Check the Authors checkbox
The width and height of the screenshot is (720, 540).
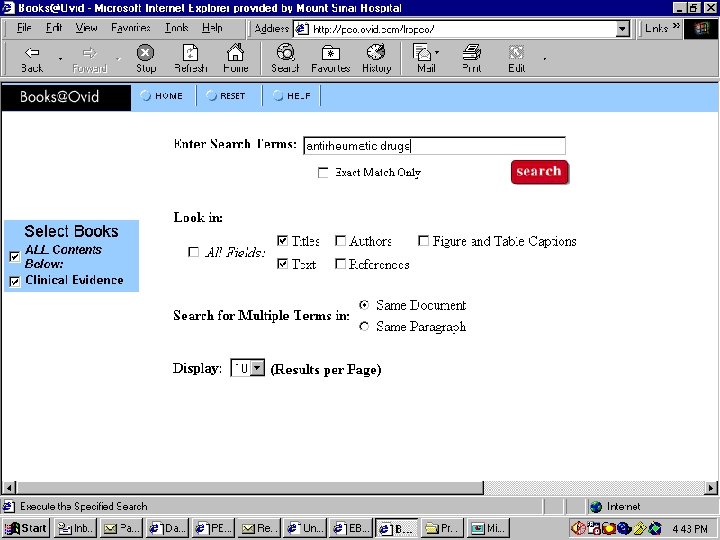tap(340, 241)
